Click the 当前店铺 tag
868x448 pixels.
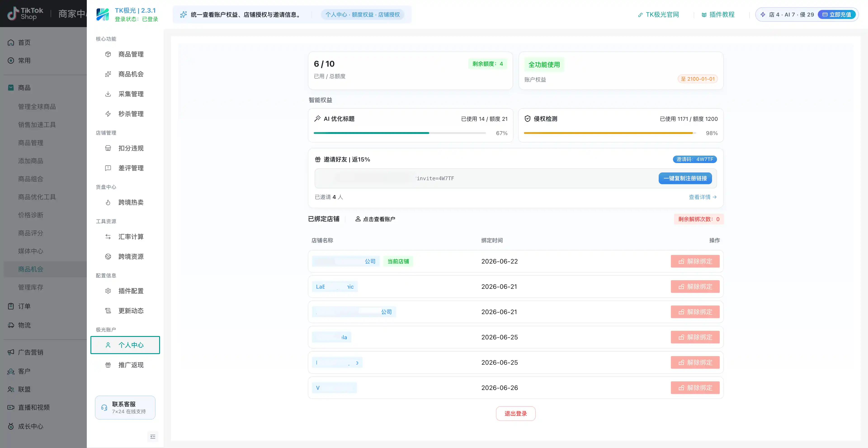(x=398, y=261)
